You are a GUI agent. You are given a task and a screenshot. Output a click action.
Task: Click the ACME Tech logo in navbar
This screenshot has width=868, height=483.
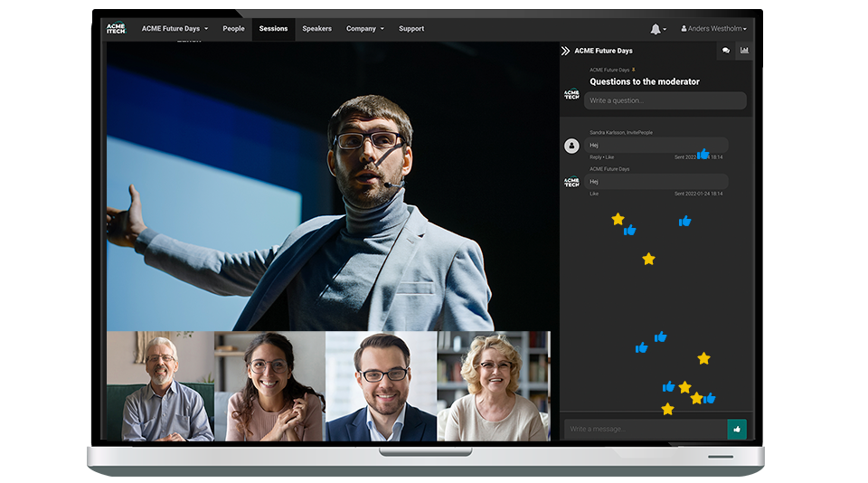tap(117, 28)
